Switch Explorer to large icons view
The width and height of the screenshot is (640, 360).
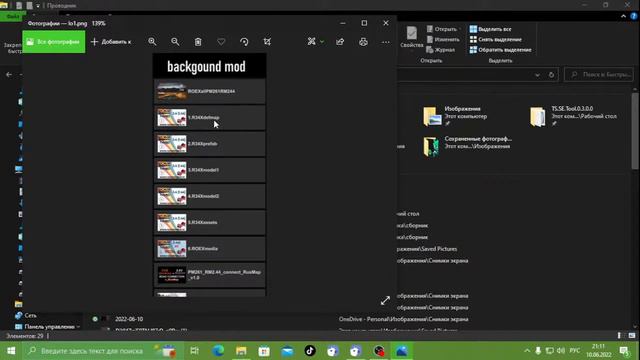pyautogui.click(x=632, y=336)
